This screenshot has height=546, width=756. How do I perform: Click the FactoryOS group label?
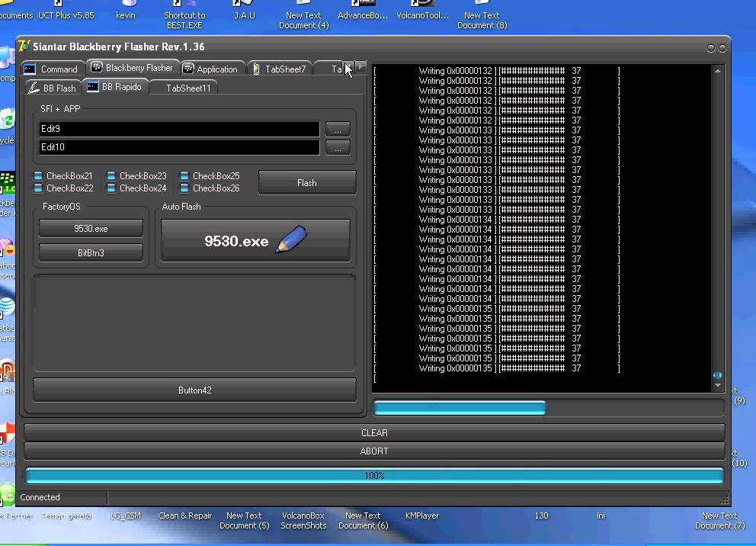coord(62,207)
